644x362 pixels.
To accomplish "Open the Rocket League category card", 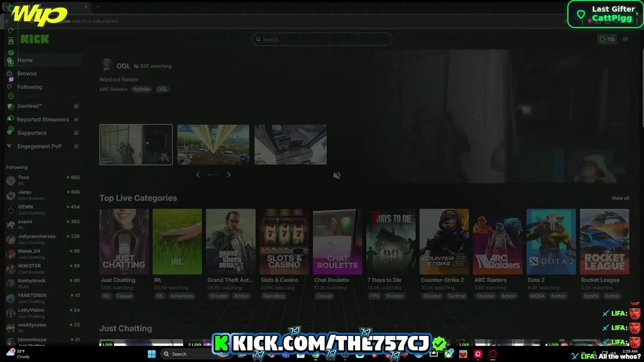I will click(604, 242).
